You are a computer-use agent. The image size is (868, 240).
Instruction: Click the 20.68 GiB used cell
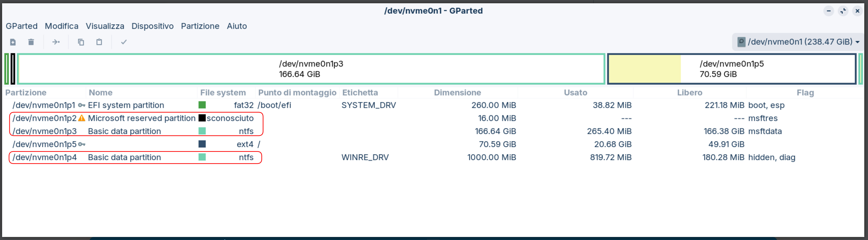tap(613, 144)
